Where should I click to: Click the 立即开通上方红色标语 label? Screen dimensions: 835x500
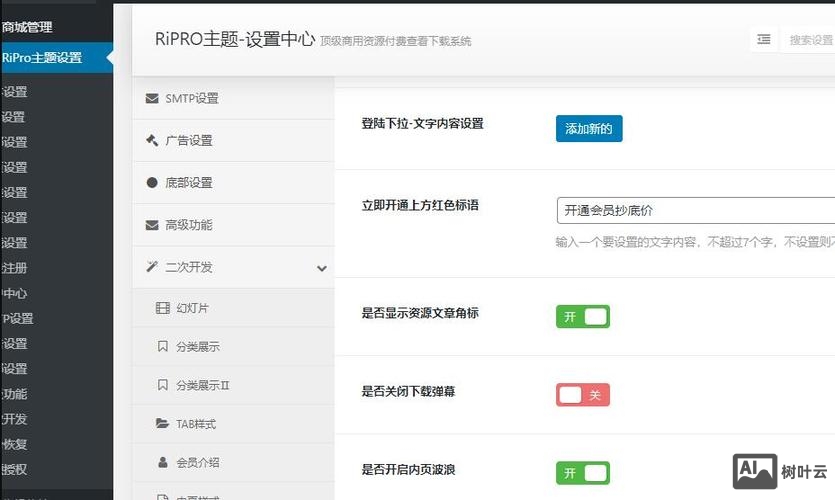tap(420, 205)
